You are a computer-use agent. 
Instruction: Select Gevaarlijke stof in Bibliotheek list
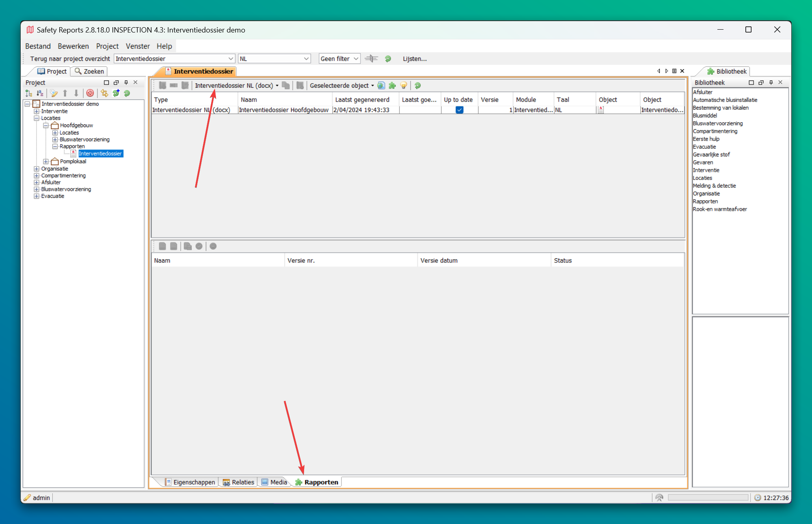[711, 154]
